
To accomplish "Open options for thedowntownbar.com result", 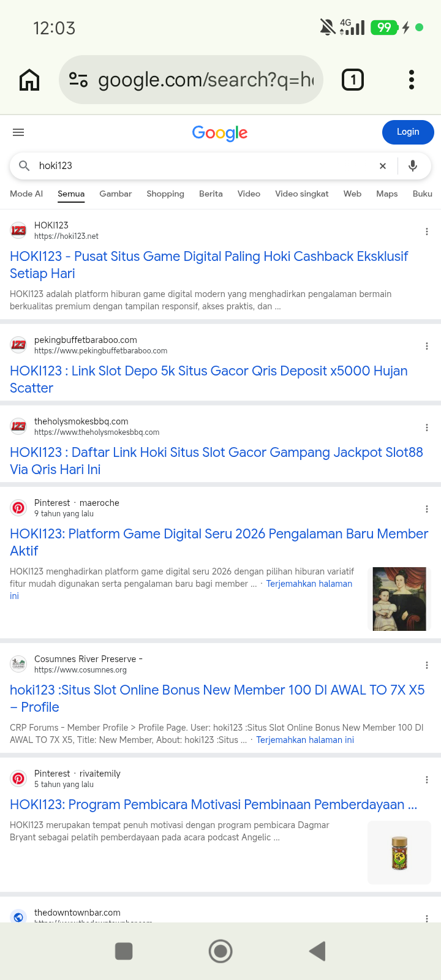I will [x=427, y=918].
